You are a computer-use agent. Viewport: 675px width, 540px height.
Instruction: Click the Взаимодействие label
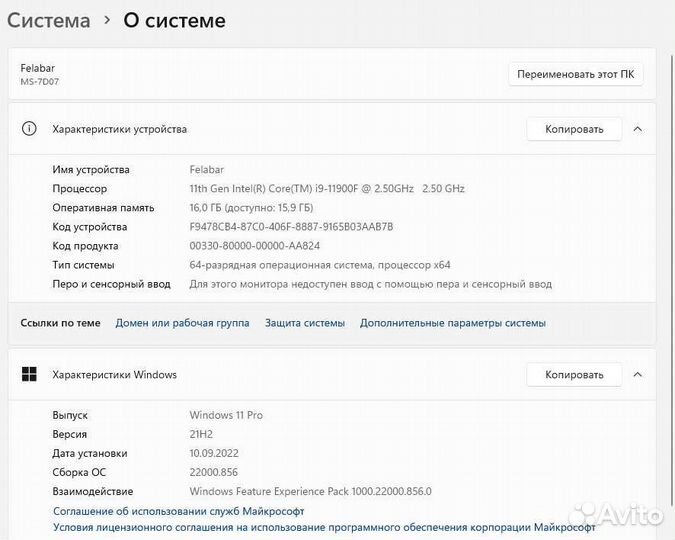click(93, 491)
